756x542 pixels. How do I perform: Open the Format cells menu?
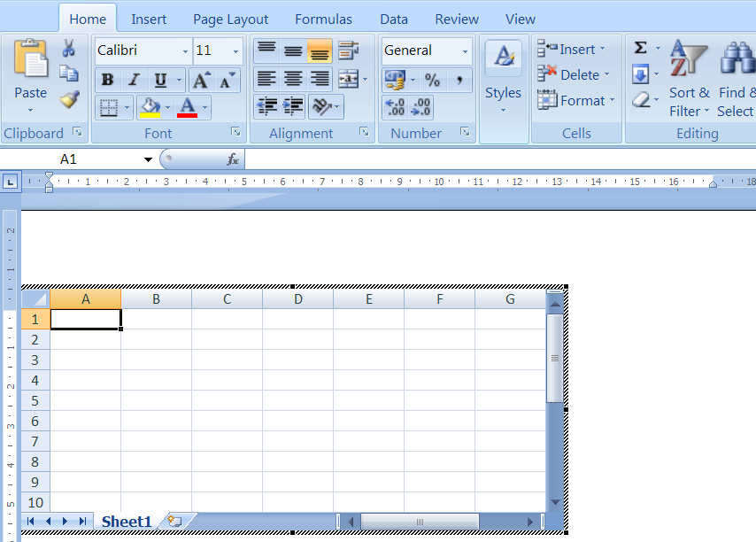576,100
